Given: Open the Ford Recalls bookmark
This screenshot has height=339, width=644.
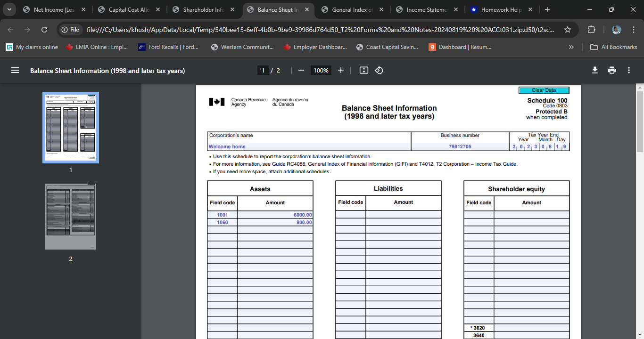Looking at the screenshot, I should [168, 47].
